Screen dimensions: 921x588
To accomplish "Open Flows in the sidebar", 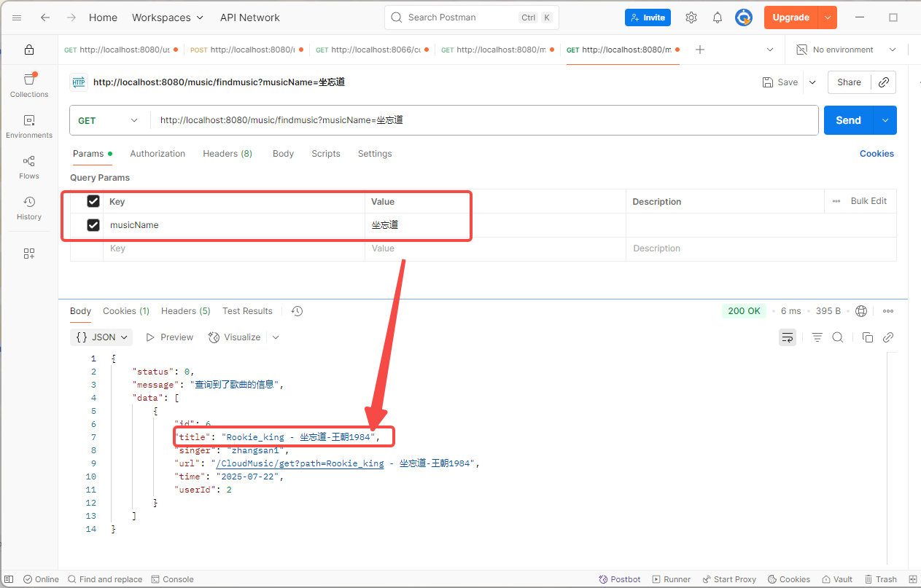I will pyautogui.click(x=29, y=167).
